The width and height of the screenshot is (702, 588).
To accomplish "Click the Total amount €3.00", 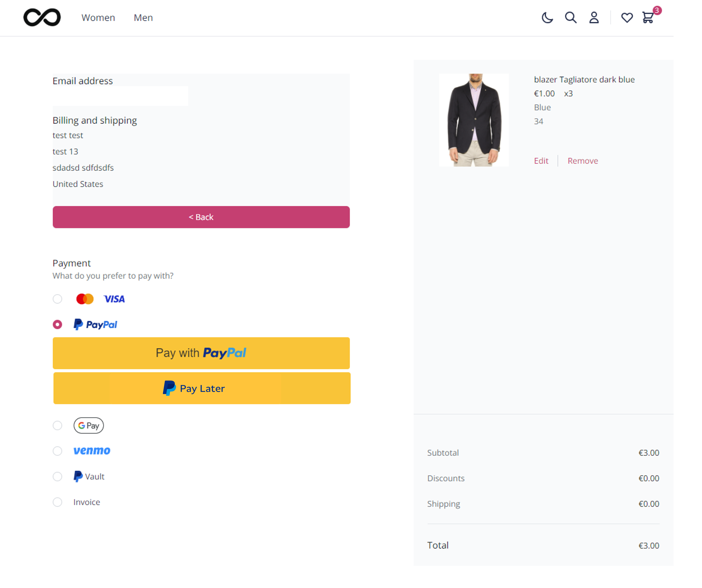I will tap(649, 546).
